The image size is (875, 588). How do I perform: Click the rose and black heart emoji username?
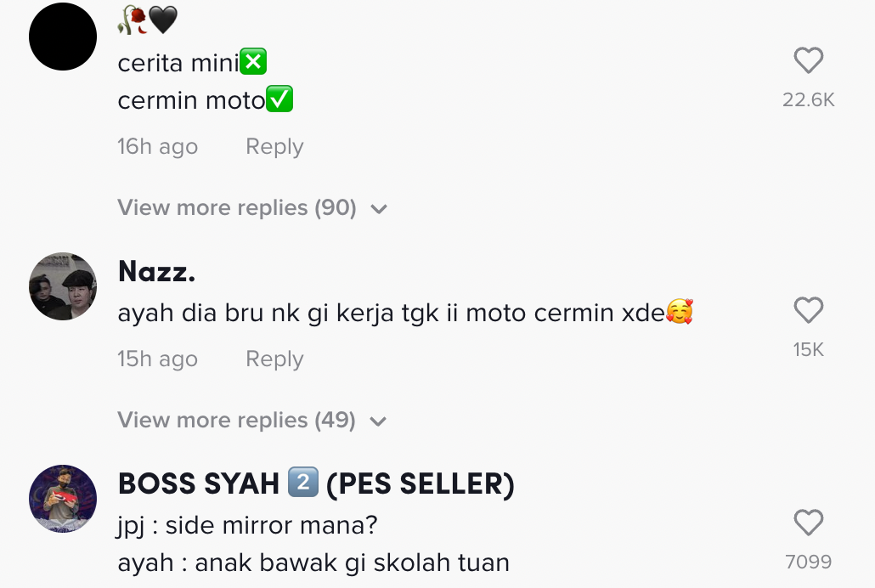pos(147,20)
